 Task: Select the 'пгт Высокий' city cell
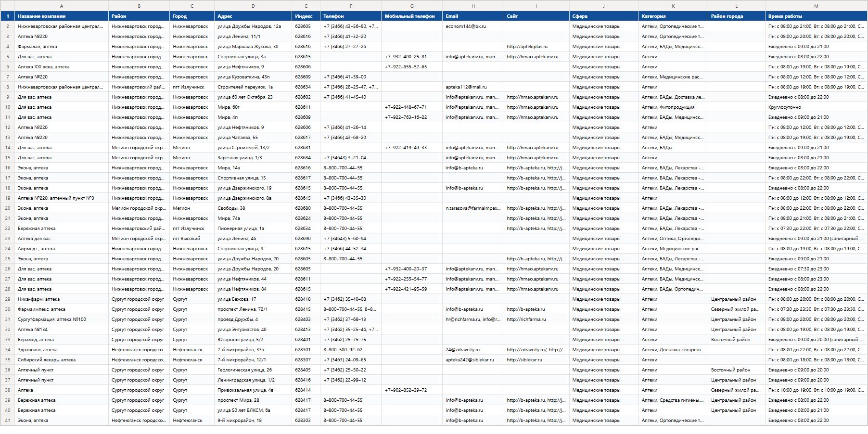[x=192, y=239]
